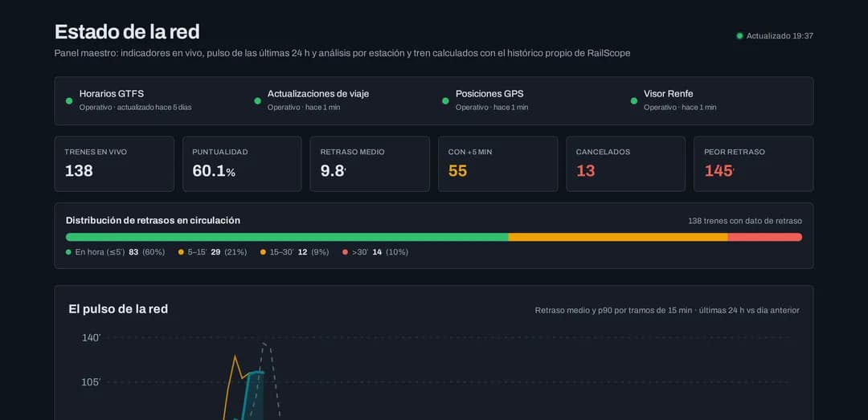
Task: Click the Visor Renfe label
Action: point(668,94)
